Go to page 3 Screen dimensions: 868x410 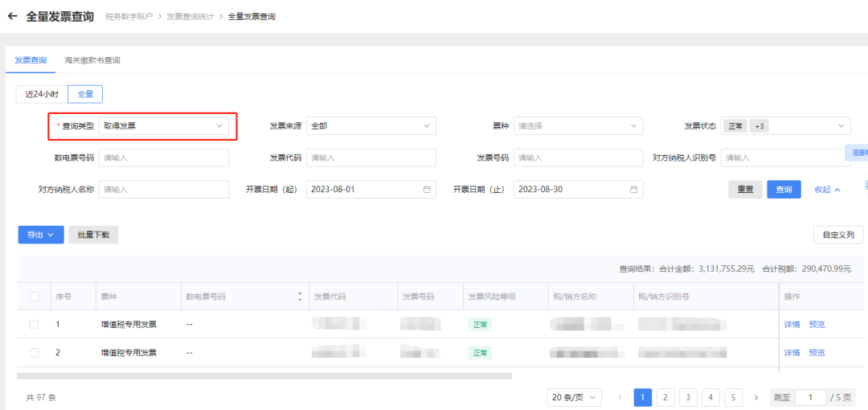[688, 397]
